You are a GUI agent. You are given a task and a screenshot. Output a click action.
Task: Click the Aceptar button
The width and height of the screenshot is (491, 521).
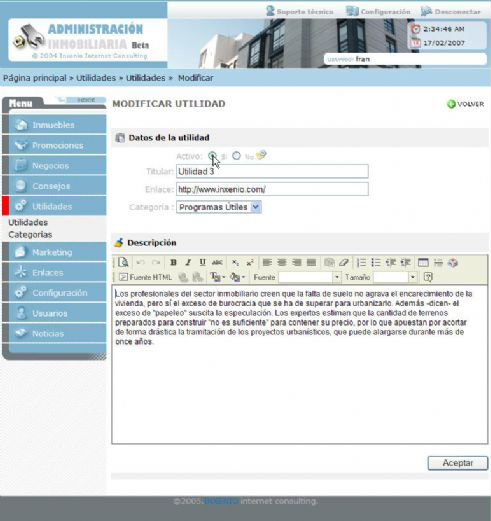[x=458, y=463]
